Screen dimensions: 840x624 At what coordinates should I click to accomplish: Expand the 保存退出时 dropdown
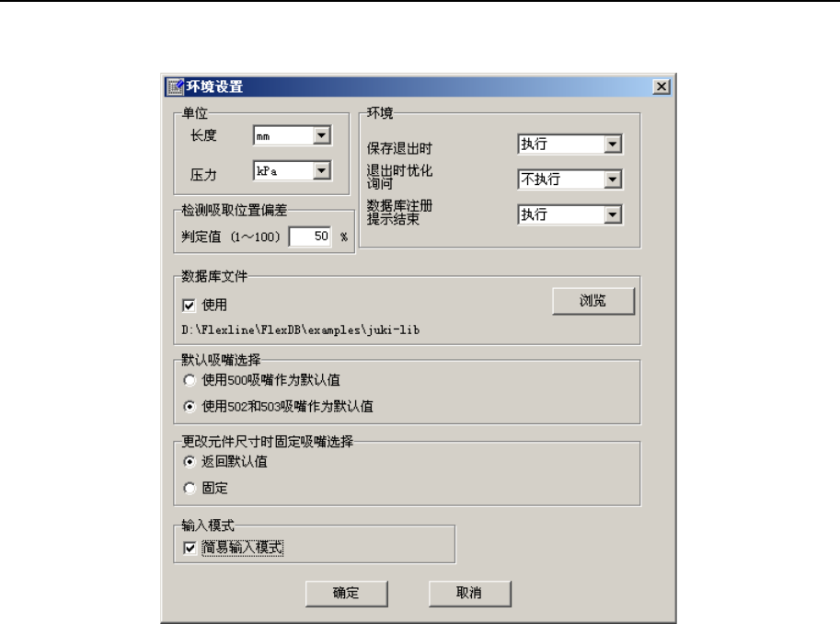pyautogui.click(x=613, y=144)
